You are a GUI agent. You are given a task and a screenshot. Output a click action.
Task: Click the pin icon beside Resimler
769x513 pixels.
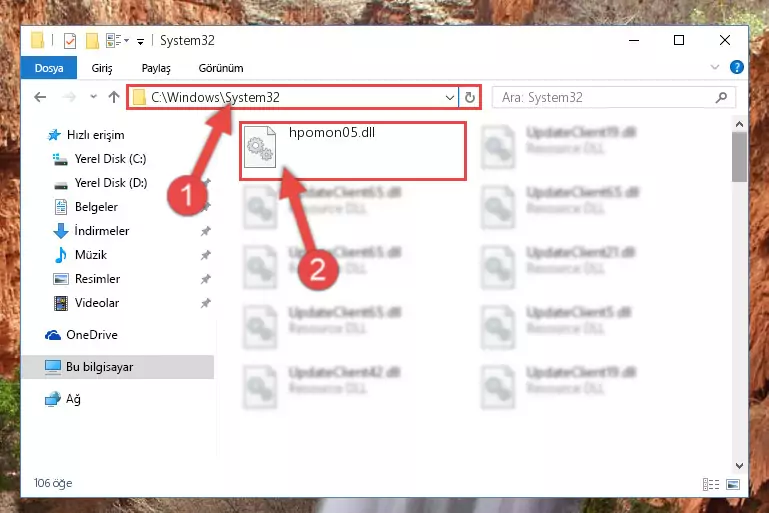point(205,279)
